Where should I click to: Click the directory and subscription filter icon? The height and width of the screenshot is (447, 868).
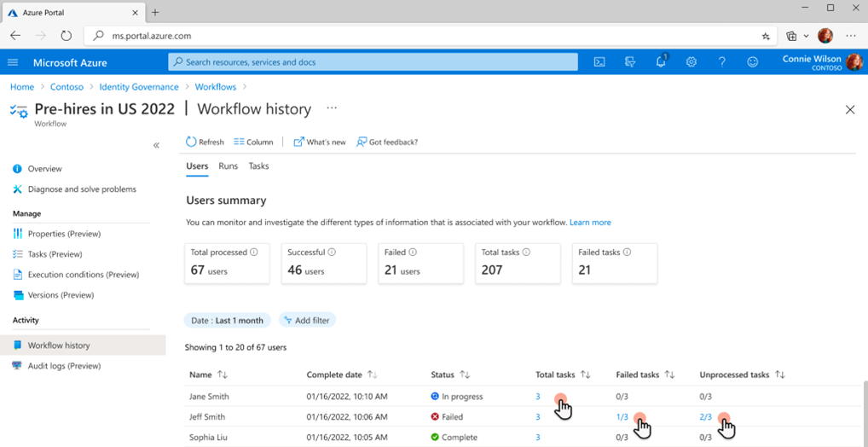630,62
